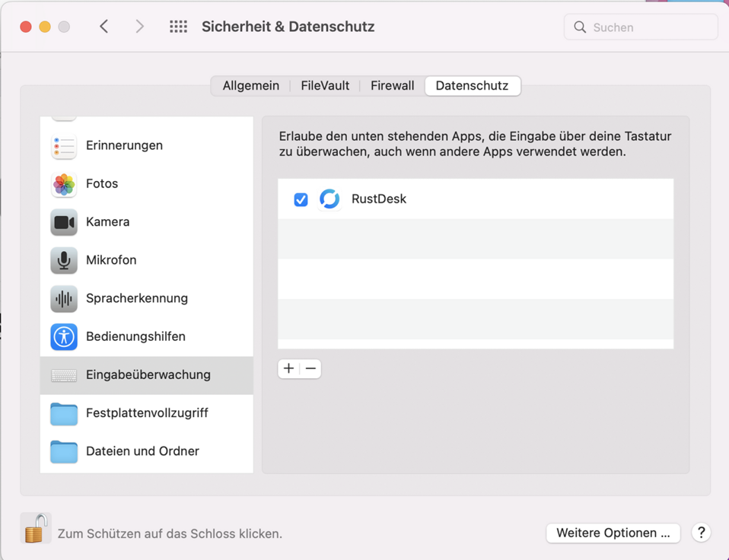The image size is (729, 560).
Task: Select the Kamera privacy category
Action: 107,221
